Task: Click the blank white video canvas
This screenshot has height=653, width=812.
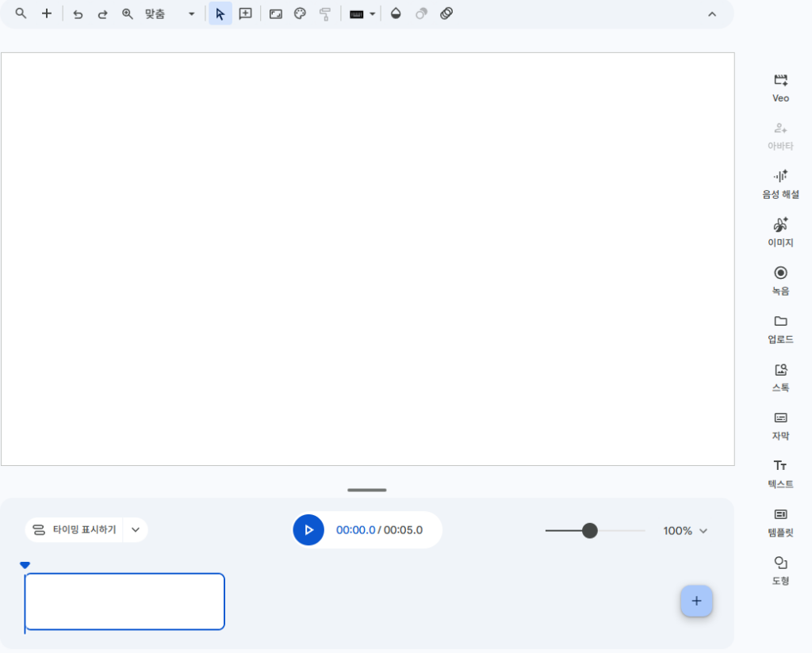Action: pos(368,258)
